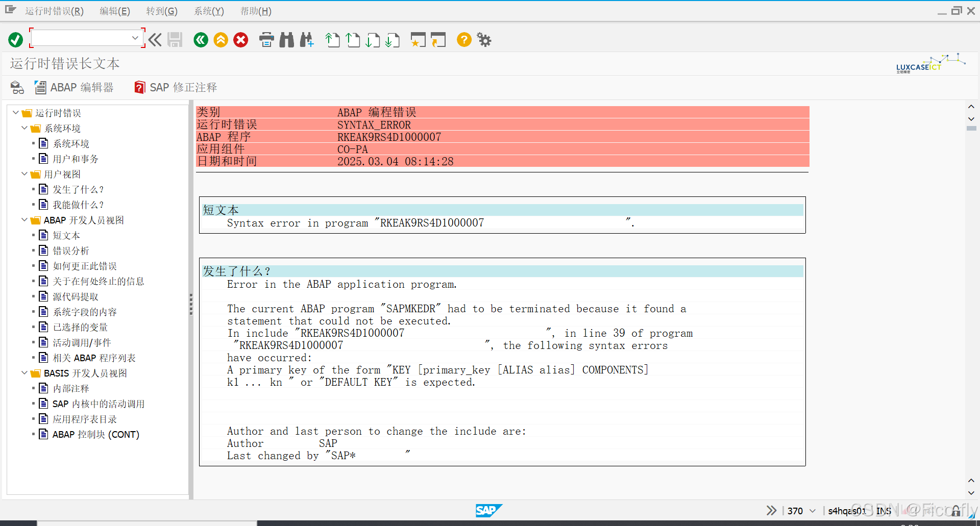Click the scroll-down arrow at bottom right
Viewport: 980px width, 526px height.
click(x=971, y=493)
